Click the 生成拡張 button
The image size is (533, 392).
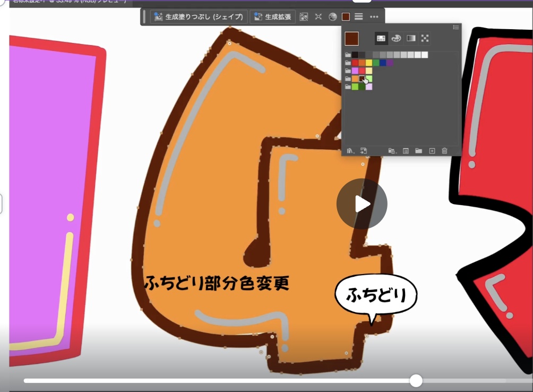pos(272,16)
